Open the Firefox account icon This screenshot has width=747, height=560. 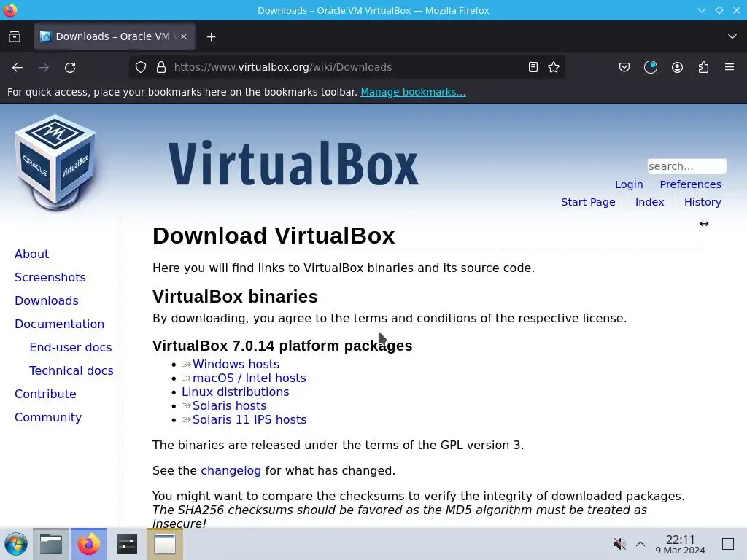[x=677, y=67]
